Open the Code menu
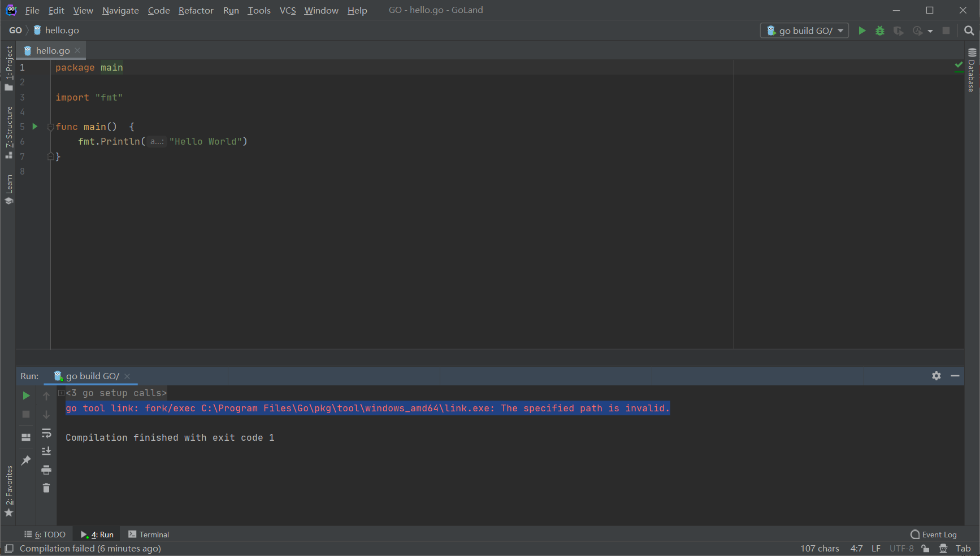This screenshot has width=980, height=556. (x=159, y=10)
